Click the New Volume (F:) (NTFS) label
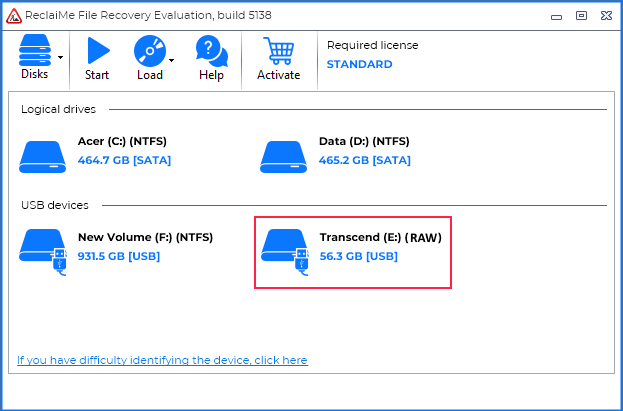The image size is (623, 411). [145, 237]
